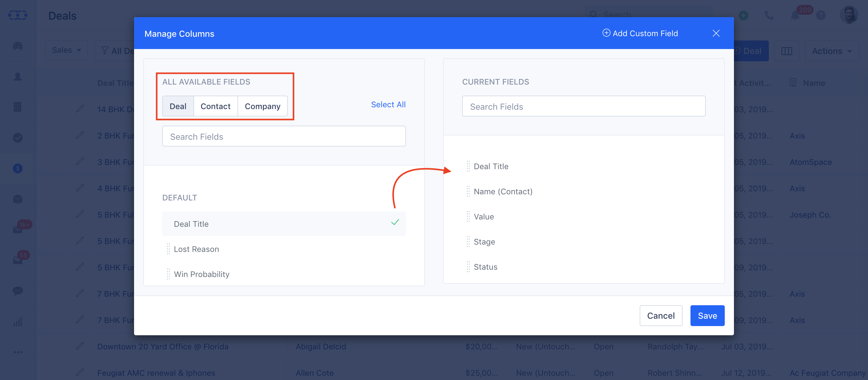The image size is (868, 380).
Task: Open the Actions dropdown menu
Action: pyautogui.click(x=832, y=51)
